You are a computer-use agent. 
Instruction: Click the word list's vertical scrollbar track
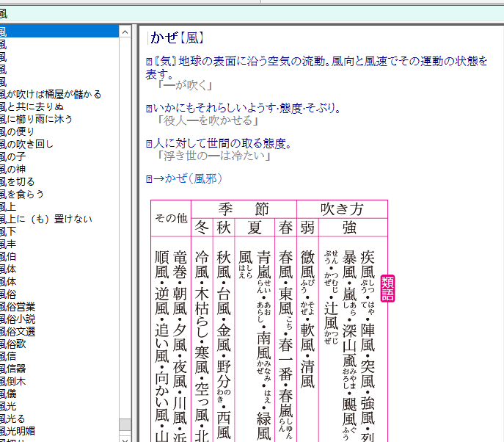click(x=125, y=220)
